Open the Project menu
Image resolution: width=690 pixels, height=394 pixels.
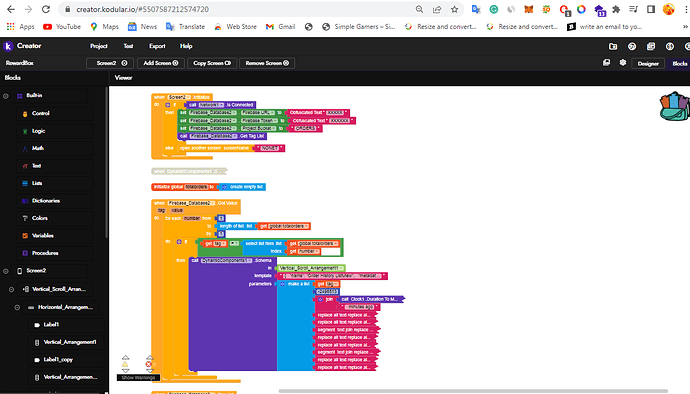(99, 46)
